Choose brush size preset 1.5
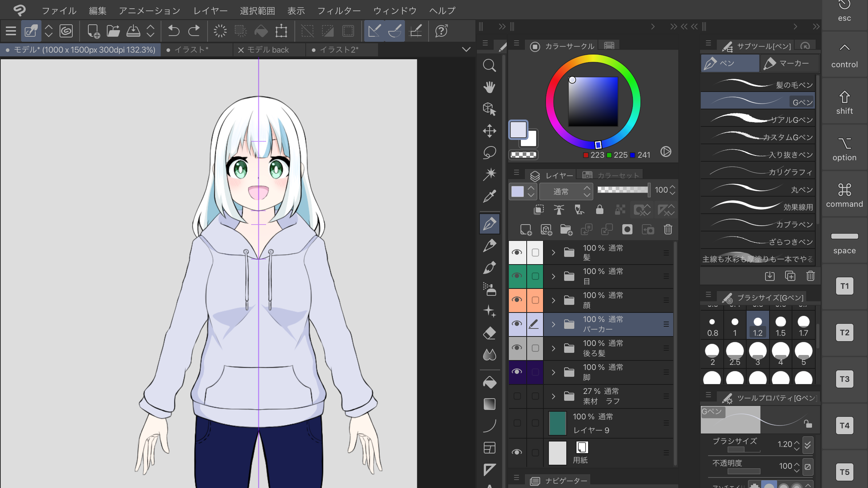 coord(780,325)
